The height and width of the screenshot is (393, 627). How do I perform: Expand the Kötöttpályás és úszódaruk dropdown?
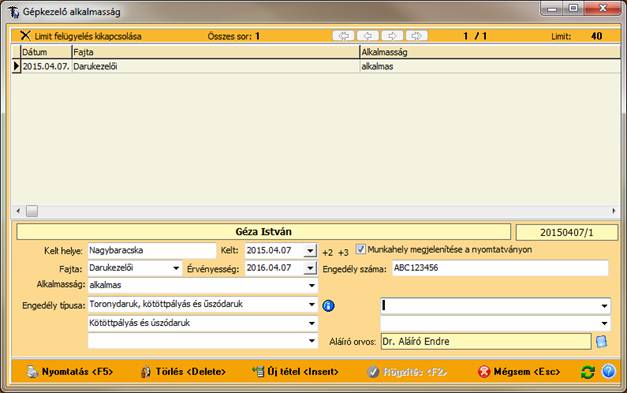click(x=312, y=323)
